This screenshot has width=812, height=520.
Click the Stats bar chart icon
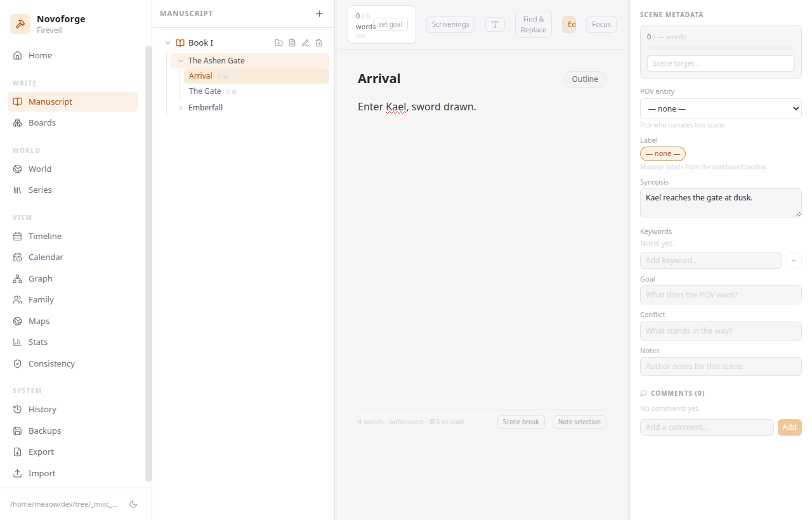[18, 342]
